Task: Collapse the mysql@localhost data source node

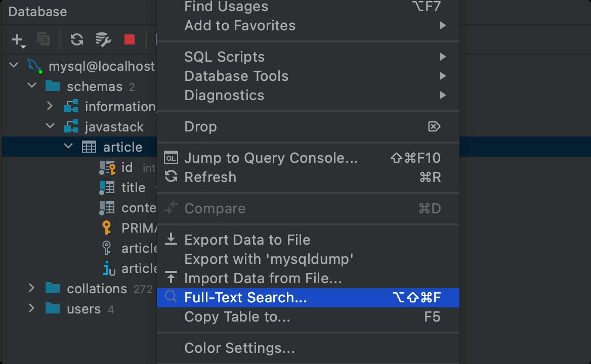Action: pyautogui.click(x=14, y=66)
